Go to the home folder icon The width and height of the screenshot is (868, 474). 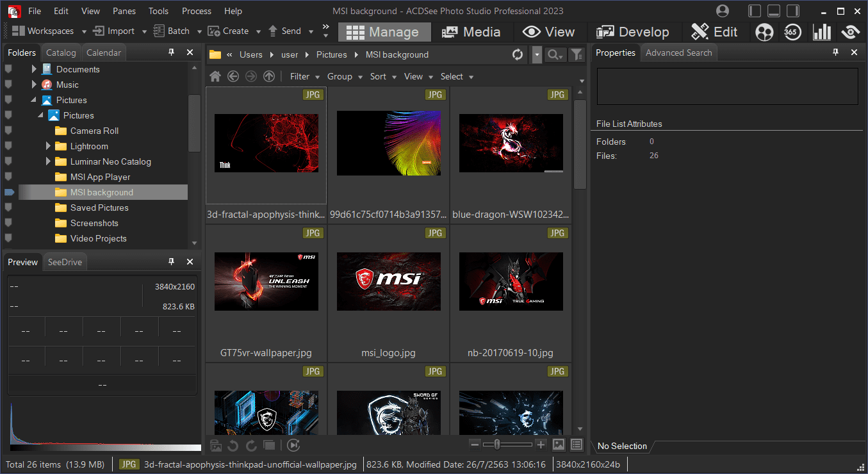click(215, 76)
